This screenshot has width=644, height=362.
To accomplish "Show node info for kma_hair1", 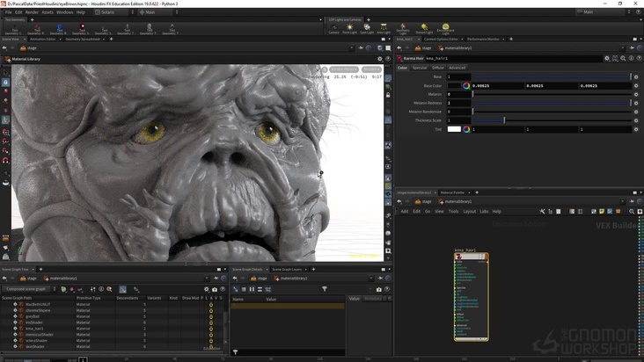I will pos(632,59).
